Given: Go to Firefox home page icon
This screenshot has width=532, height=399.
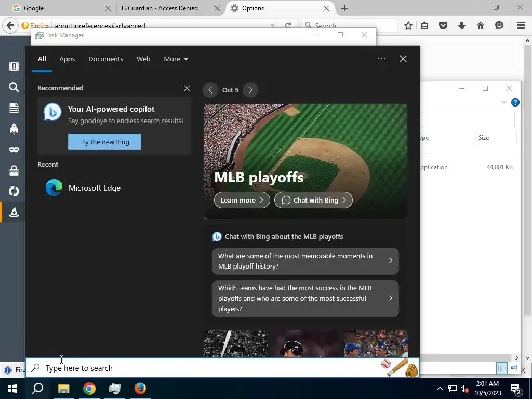Looking at the screenshot, I should click(x=480, y=25).
